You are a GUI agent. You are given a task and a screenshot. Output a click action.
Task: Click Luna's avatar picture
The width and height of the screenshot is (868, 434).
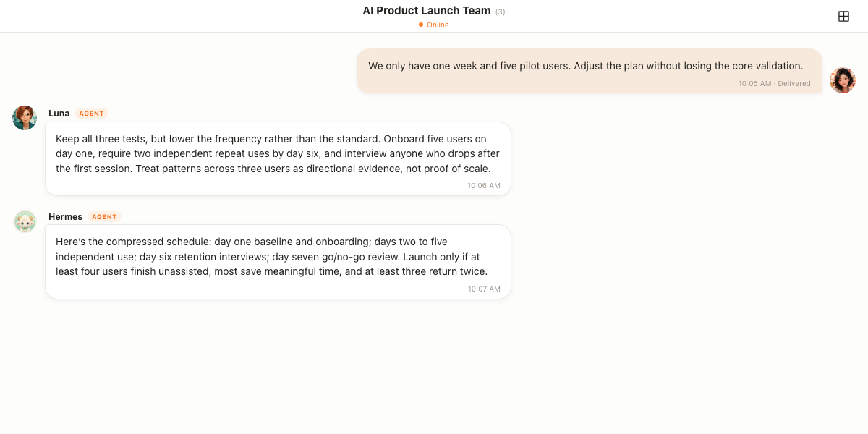[25, 118]
